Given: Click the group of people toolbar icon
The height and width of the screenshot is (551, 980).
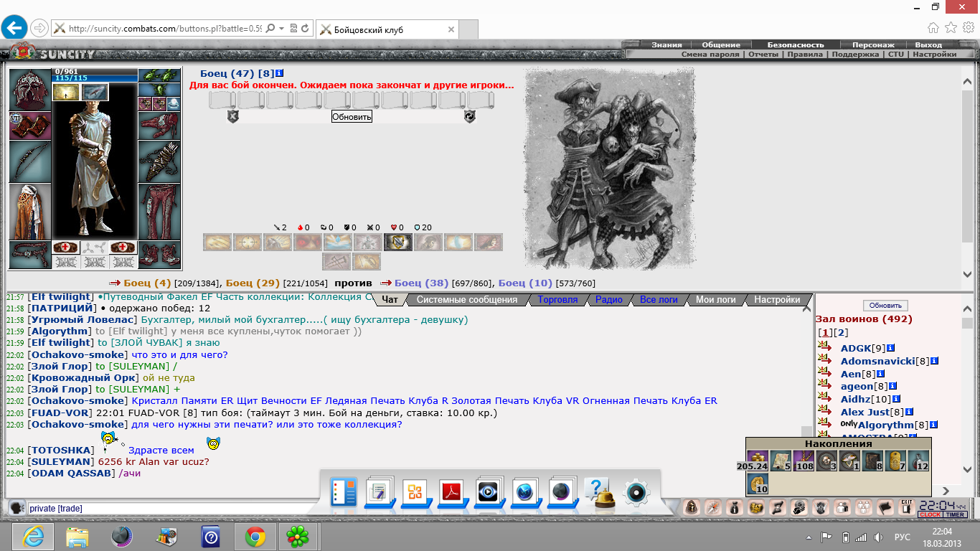Looking at the screenshot, I should pyautogui.click(x=863, y=508).
